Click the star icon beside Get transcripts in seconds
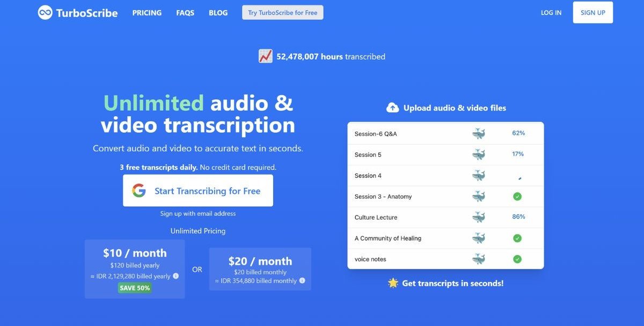The image size is (644, 326). coord(393,282)
